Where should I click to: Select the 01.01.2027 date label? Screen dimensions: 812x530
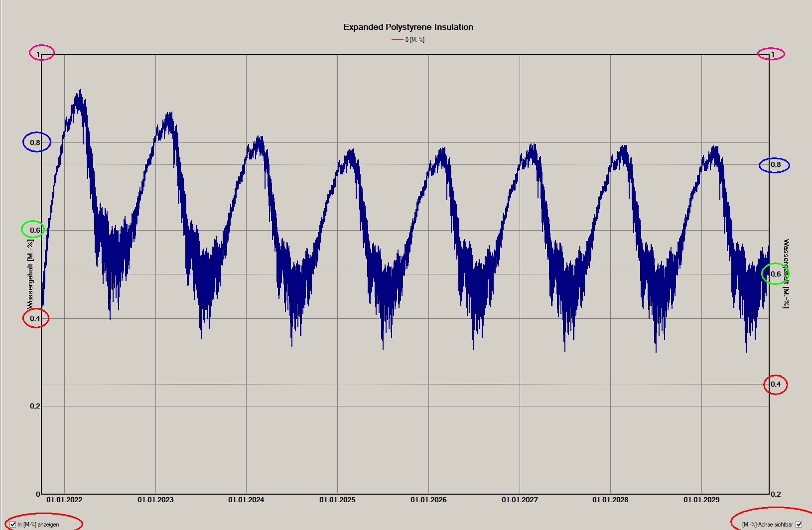[x=520, y=500]
